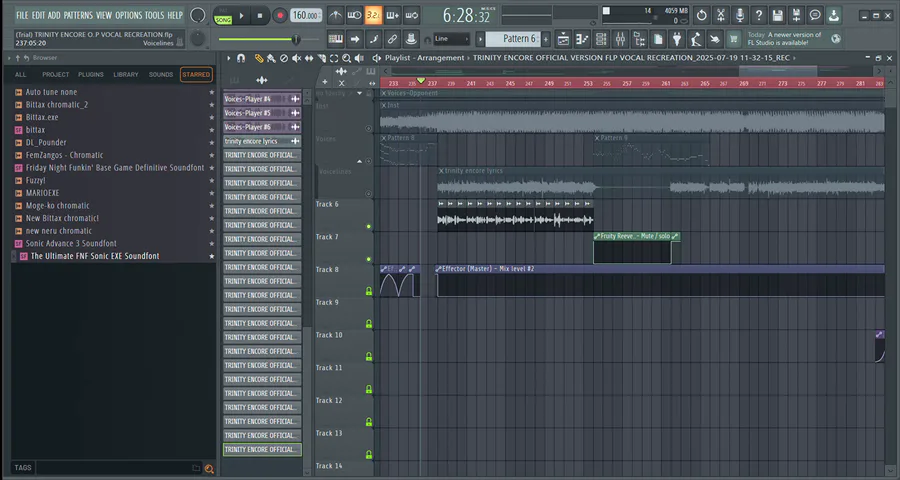Expand Moge-ko chromatic folder
Image resolution: width=900 pixels, height=480 pixels.
[18, 206]
